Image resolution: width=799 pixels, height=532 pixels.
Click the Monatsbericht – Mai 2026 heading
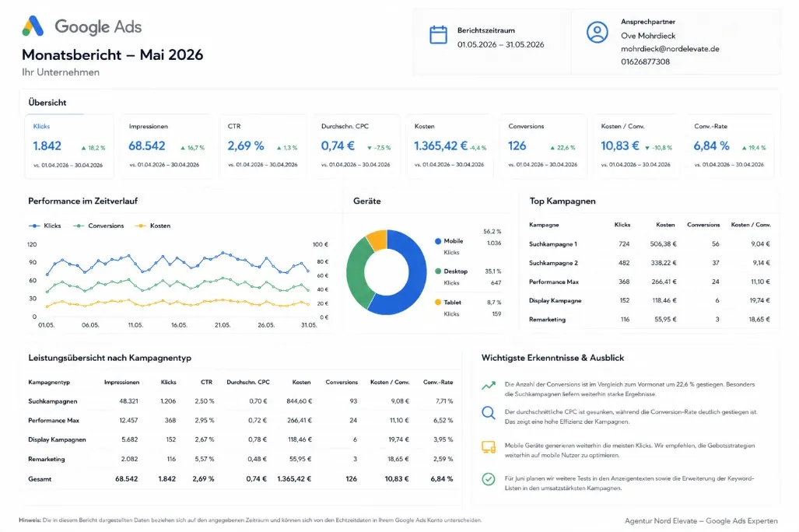click(x=113, y=54)
